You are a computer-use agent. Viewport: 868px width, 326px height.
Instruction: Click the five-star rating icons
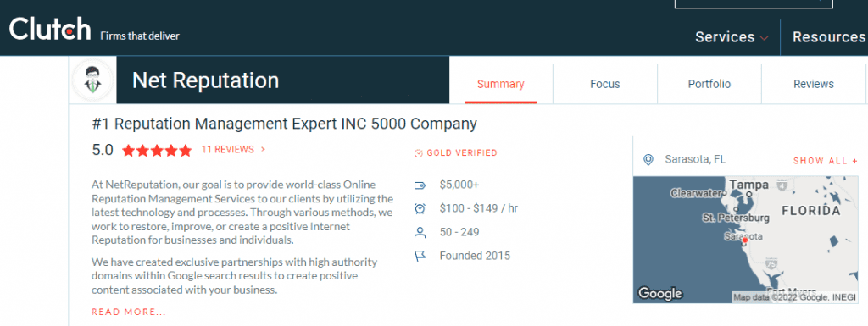[157, 150]
